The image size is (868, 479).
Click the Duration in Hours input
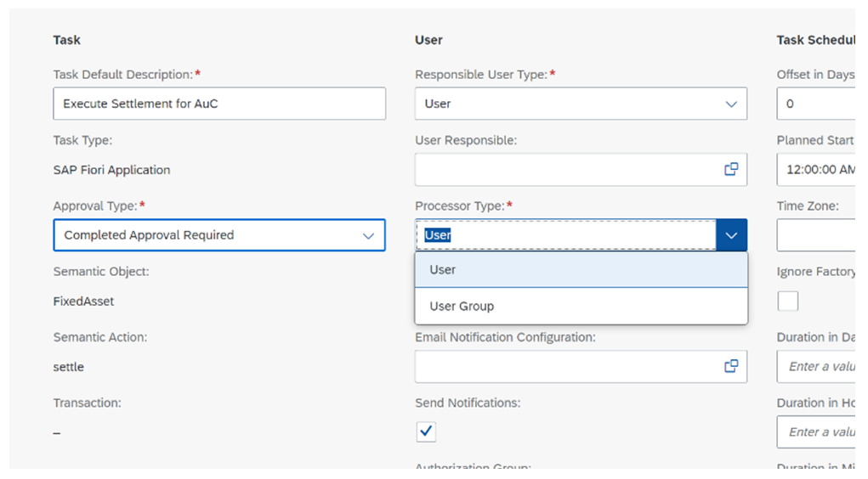click(x=816, y=431)
